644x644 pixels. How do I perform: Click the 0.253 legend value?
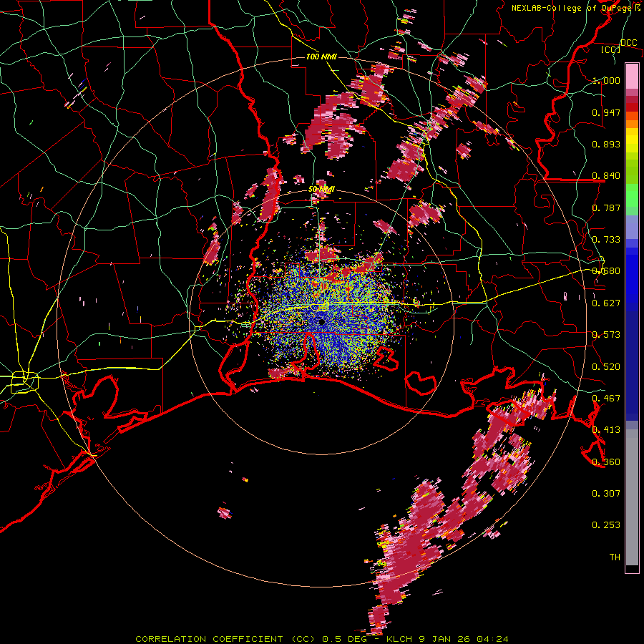[x=606, y=525]
